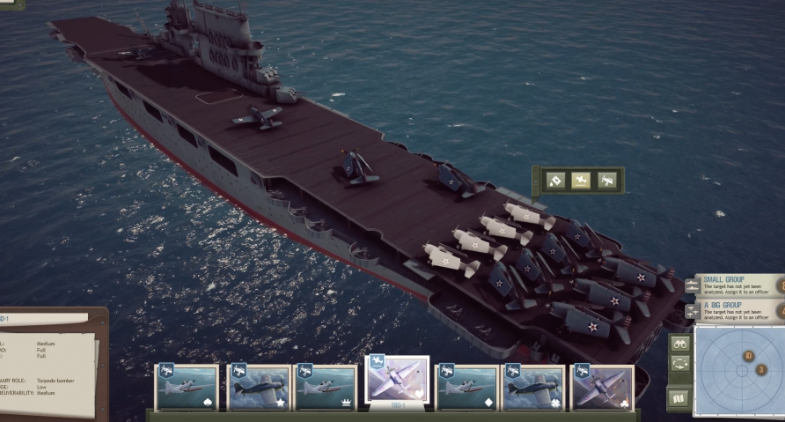Click radar contact marker labeled 3
The image size is (785, 422).
[761, 370]
